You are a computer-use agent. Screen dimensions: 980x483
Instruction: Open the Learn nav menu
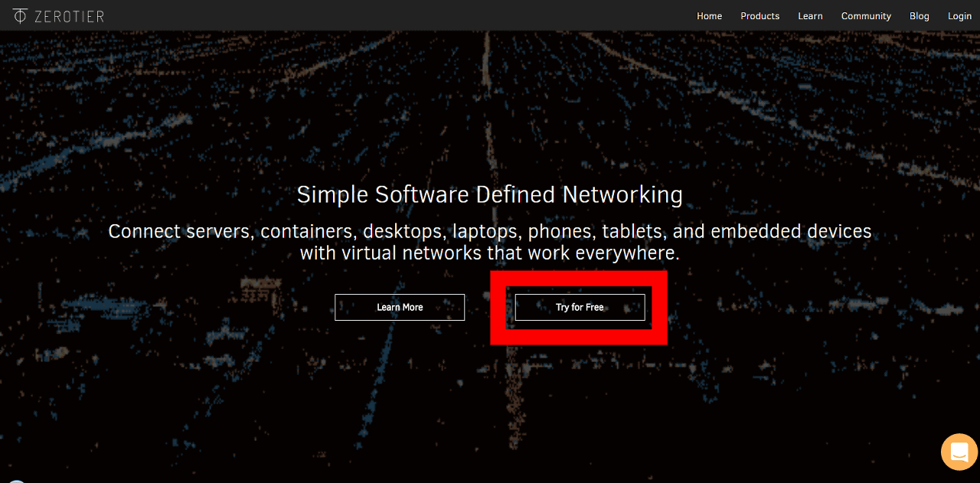click(x=810, y=16)
